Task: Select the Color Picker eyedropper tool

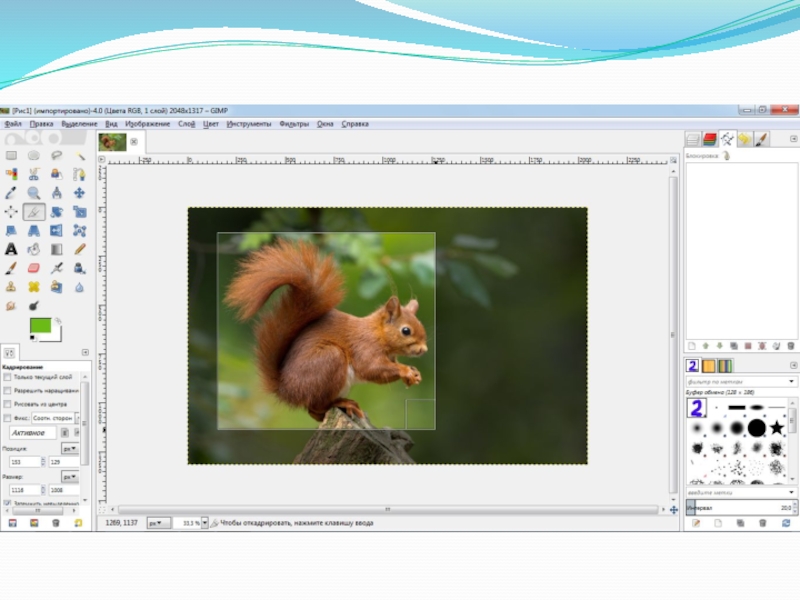Action: tap(11, 193)
